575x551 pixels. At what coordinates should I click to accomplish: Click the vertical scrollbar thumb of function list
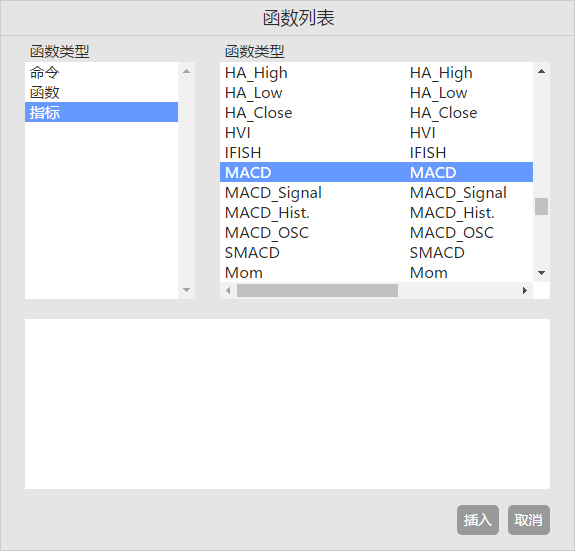pyautogui.click(x=541, y=206)
